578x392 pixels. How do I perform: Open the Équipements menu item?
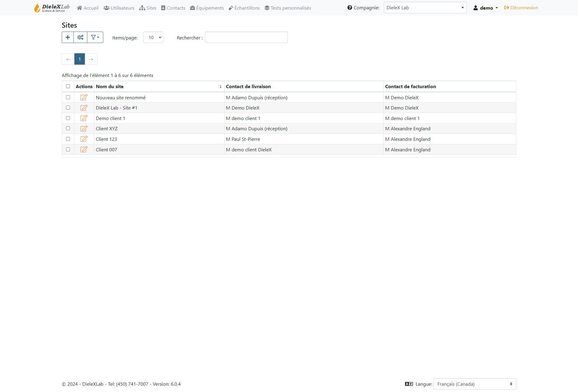[207, 8]
